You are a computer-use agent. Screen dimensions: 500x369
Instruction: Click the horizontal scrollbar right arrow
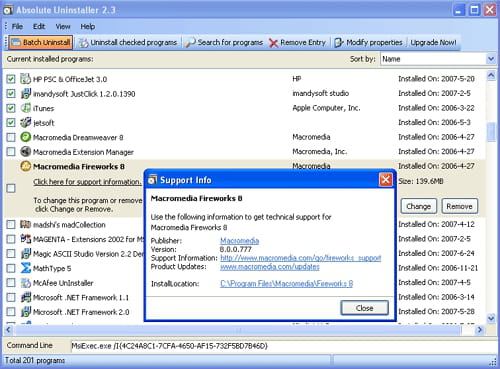click(x=480, y=330)
